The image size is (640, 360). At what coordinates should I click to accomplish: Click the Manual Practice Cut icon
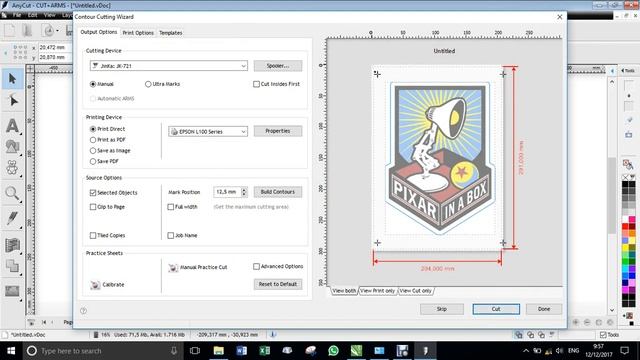coord(173,267)
